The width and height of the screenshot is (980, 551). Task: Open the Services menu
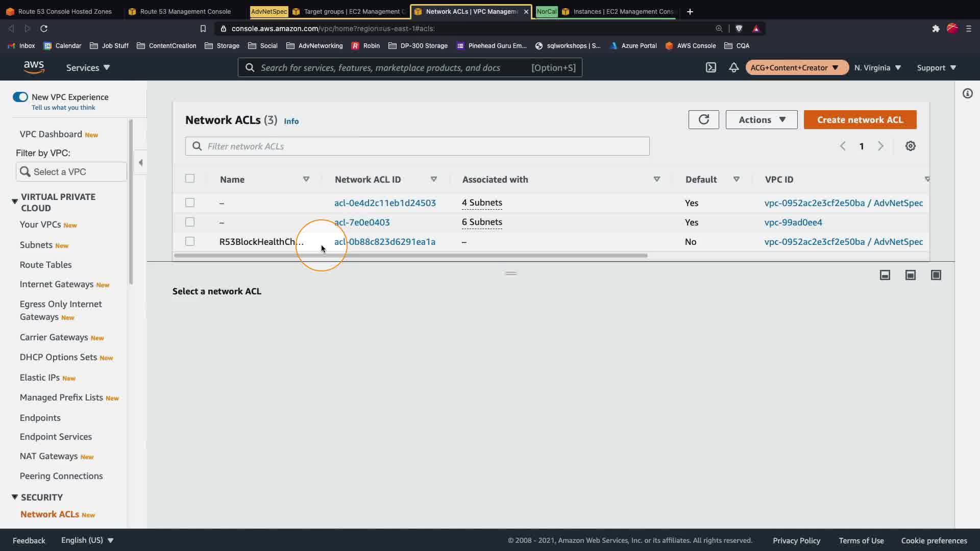88,67
